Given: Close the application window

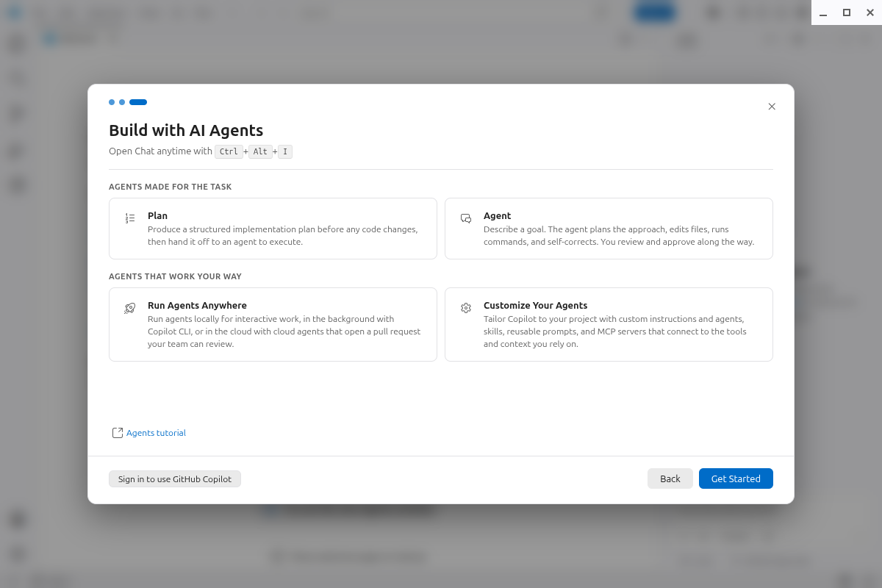Looking at the screenshot, I should point(870,12).
